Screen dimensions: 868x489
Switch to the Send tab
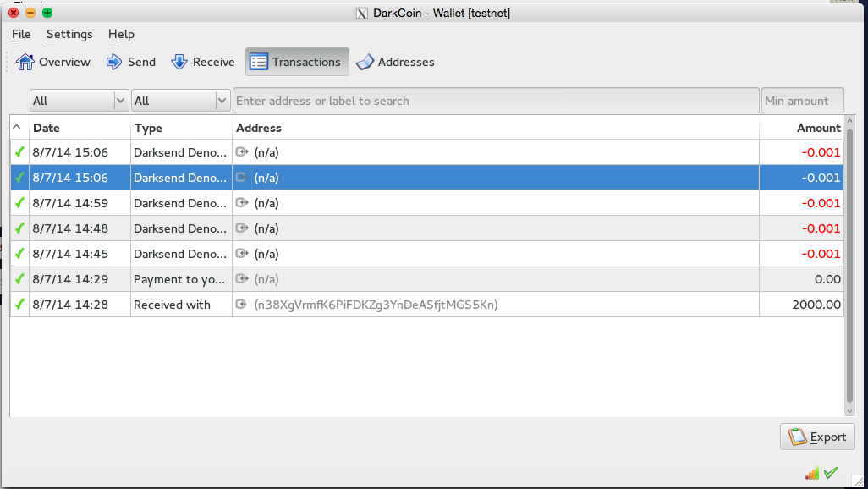pyautogui.click(x=131, y=62)
